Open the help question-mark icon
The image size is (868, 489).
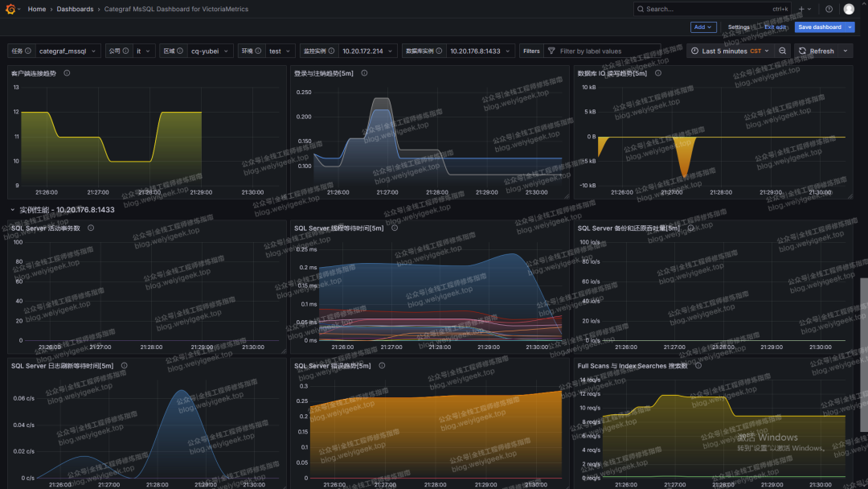click(829, 9)
